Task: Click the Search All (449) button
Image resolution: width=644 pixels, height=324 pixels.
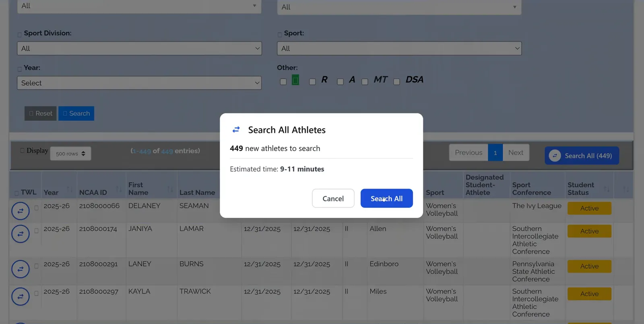Action: coord(582,156)
